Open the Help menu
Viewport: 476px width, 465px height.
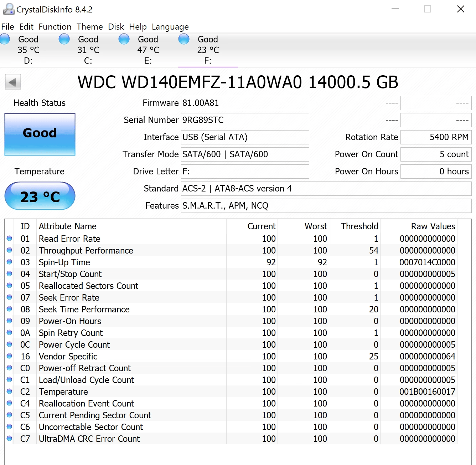pyautogui.click(x=138, y=27)
